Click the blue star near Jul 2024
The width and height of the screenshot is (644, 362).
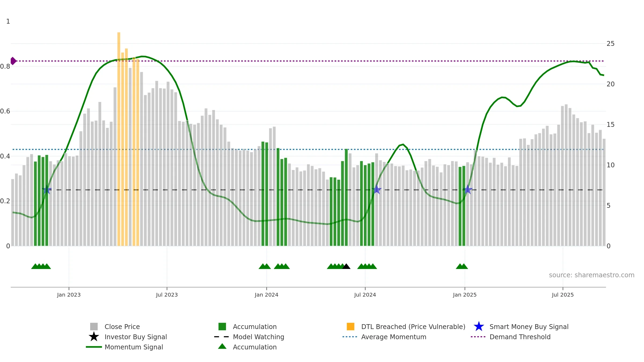376,190
